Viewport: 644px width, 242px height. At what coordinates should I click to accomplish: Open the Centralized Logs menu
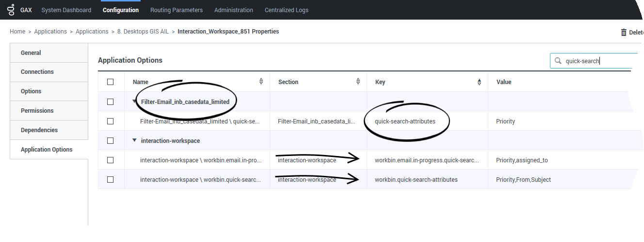(286, 10)
